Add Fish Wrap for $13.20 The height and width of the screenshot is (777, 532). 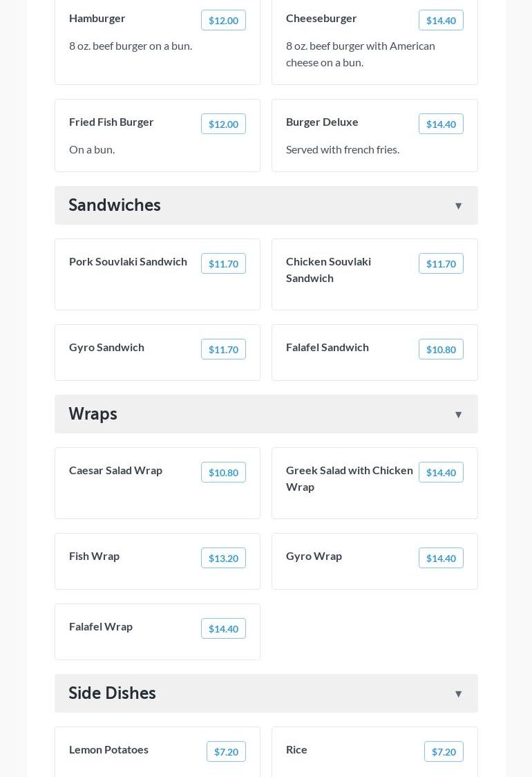coord(223,559)
